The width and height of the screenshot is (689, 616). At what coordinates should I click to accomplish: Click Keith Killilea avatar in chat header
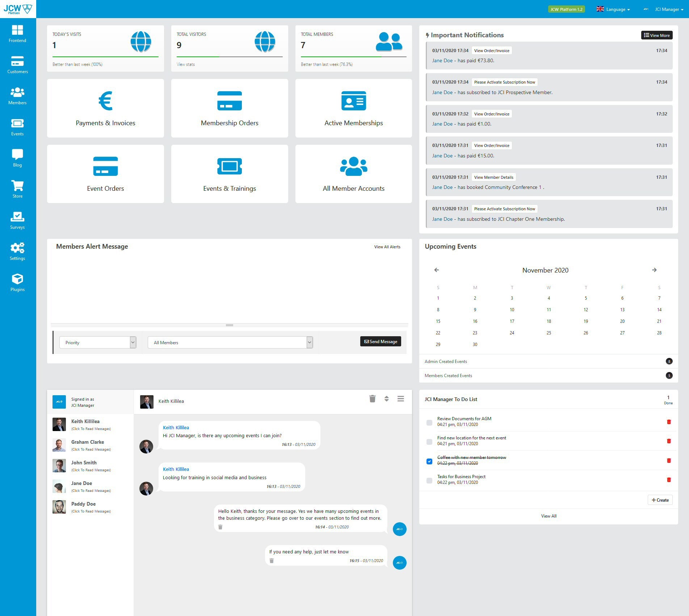[147, 402]
